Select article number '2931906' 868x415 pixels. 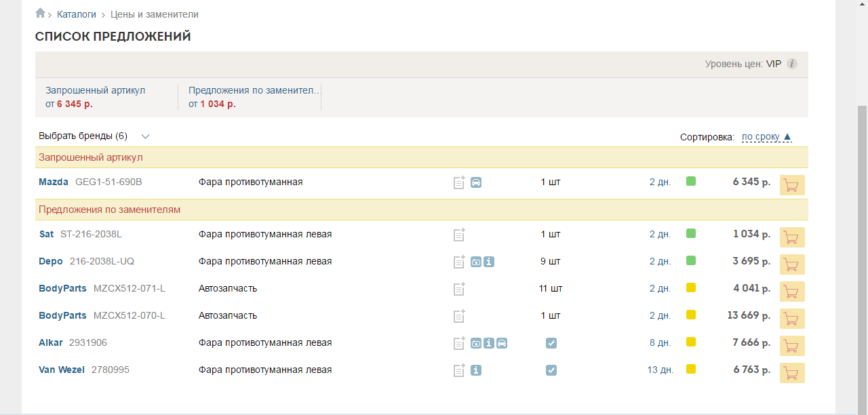(88, 342)
